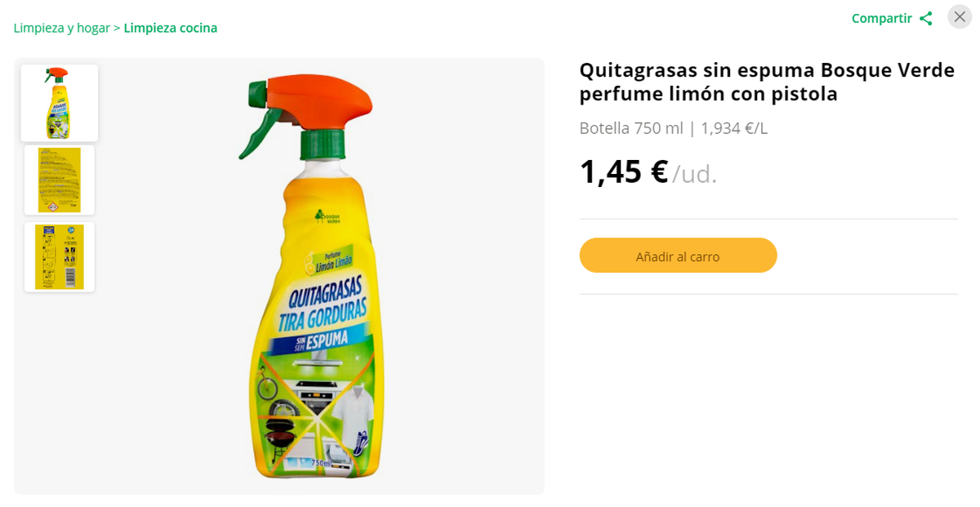This screenshot has width=980, height=507.
Task: Click the Perfume Limón badge on the bottle
Action: pos(332,260)
